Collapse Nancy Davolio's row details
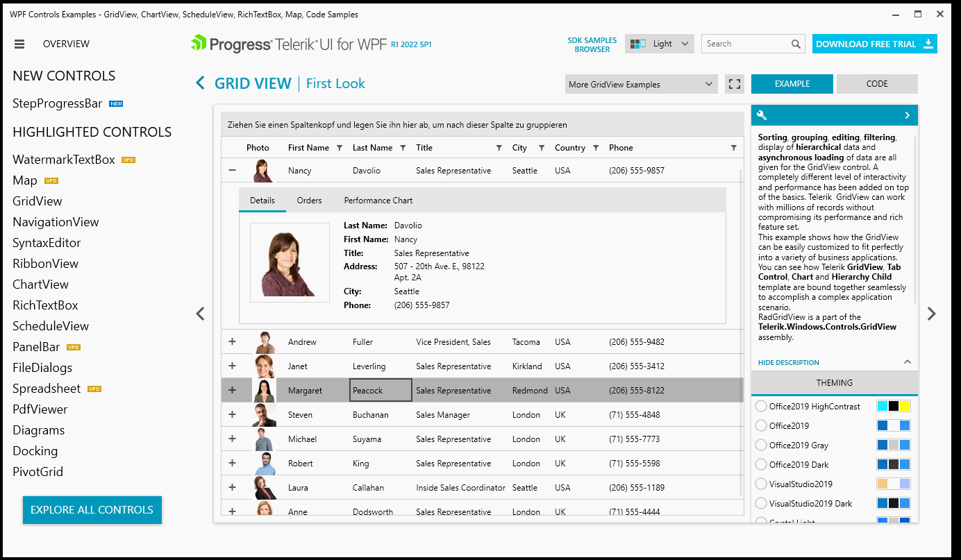The image size is (961, 560). click(x=232, y=170)
